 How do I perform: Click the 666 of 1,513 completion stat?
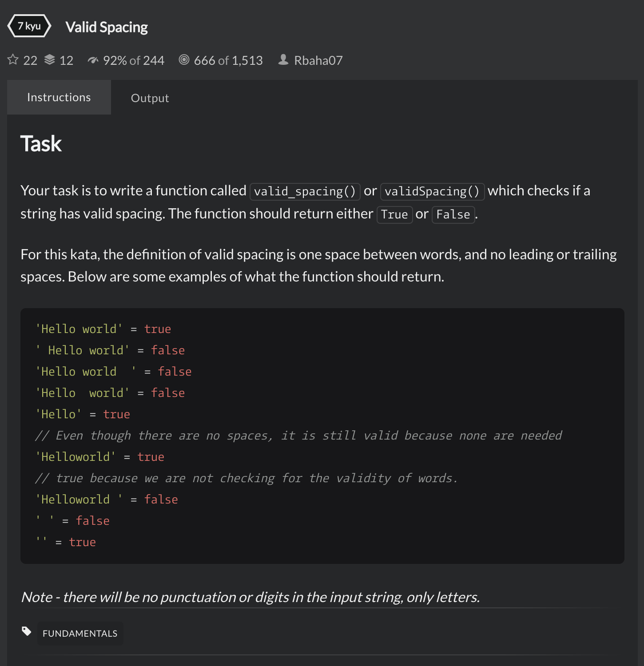228,60
